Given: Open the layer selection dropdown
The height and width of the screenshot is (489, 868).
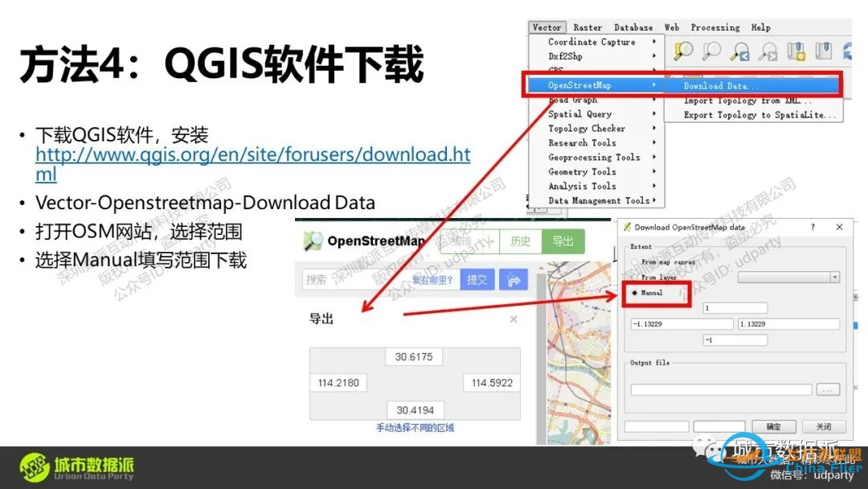Looking at the screenshot, I should (834, 277).
